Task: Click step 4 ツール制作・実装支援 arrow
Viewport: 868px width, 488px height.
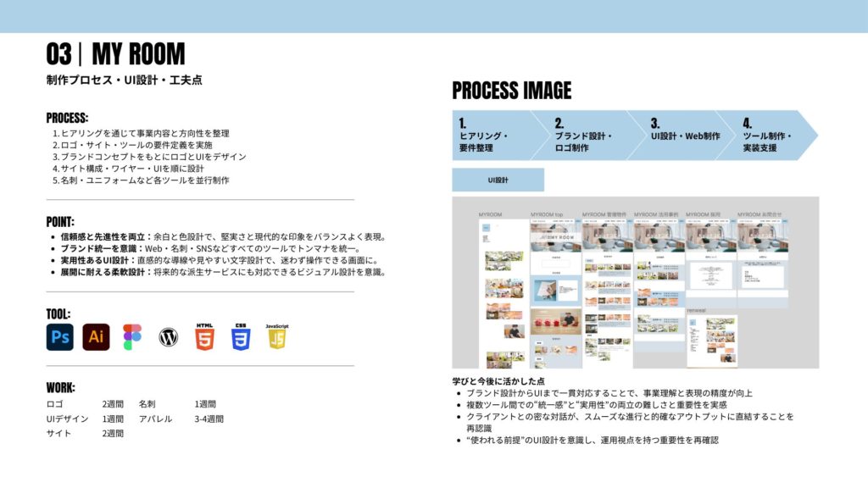Action: point(771,135)
